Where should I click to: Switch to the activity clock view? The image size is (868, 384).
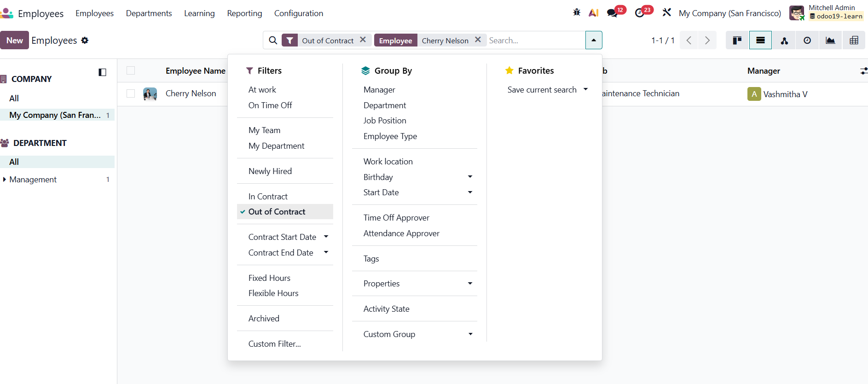point(807,41)
